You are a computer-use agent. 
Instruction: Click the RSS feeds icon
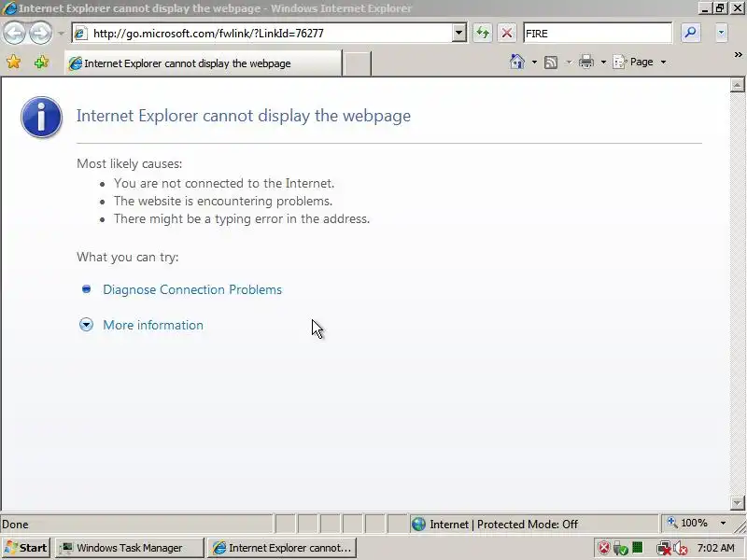551,63
